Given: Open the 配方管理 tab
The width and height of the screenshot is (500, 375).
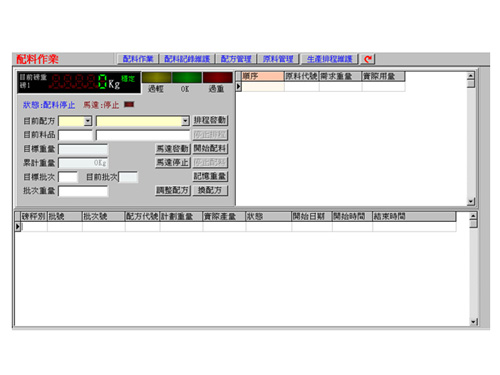Looking at the screenshot, I should coord(236,59).
